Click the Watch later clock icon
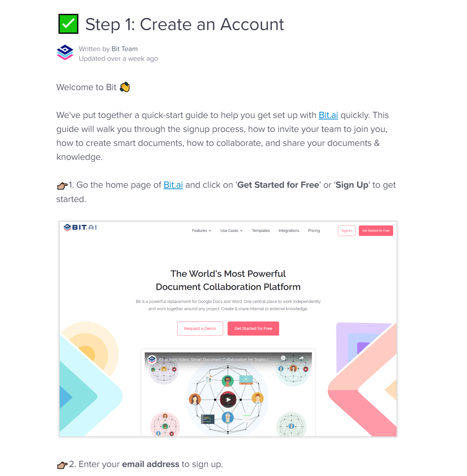Viewport: 467px width, 476px height. tap(283, 358)
